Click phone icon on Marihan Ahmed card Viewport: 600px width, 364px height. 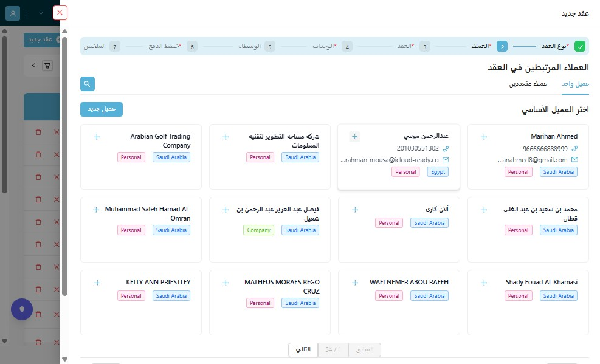574,148
